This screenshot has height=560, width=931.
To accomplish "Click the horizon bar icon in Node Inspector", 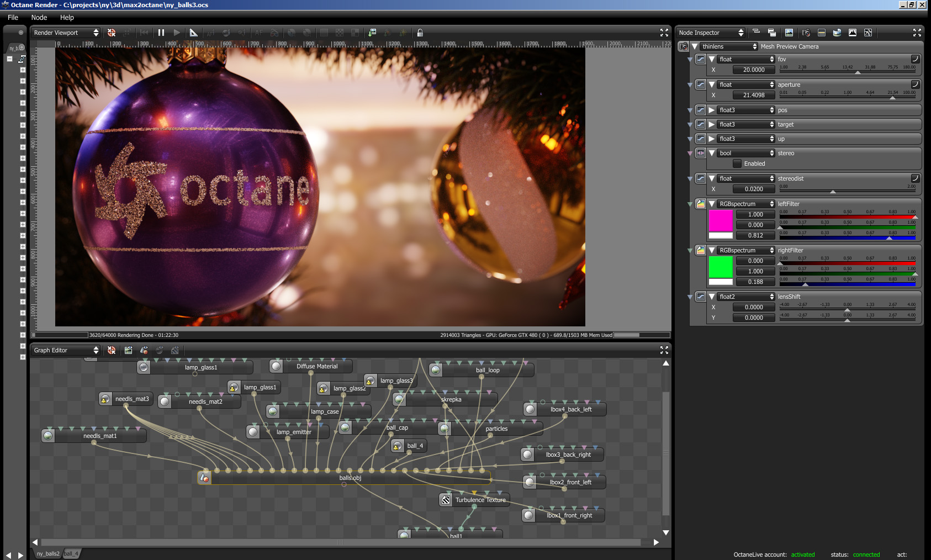I will point(822,33).
